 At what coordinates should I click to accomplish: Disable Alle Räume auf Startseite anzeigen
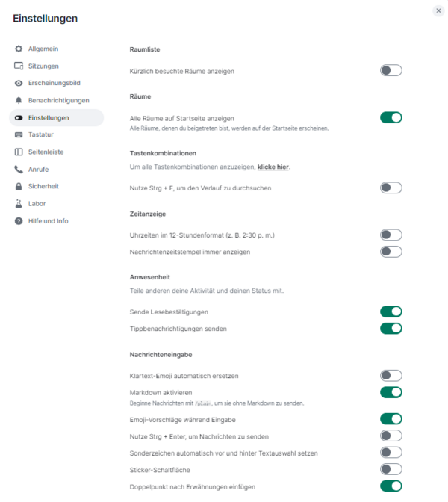point(391,117)
